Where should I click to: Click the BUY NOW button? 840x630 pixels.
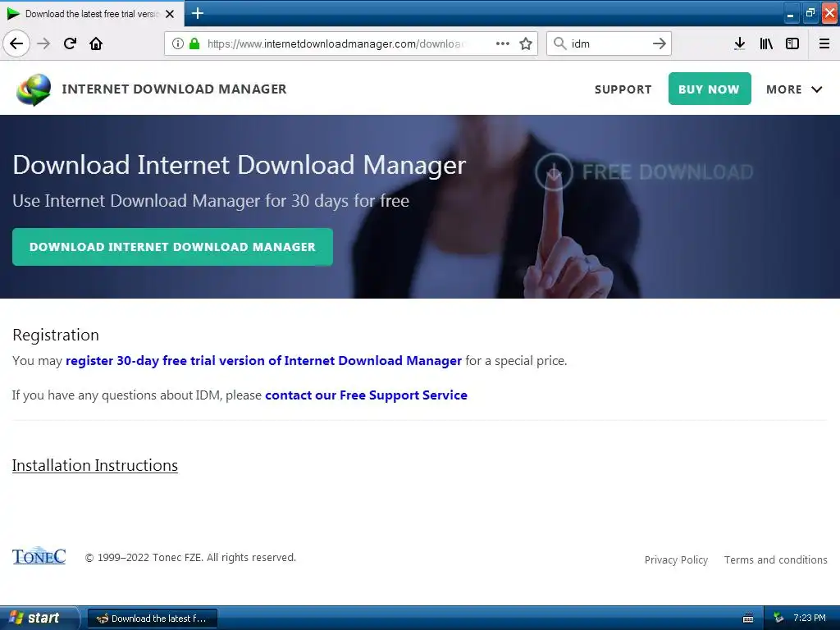(x=710, y=89)
